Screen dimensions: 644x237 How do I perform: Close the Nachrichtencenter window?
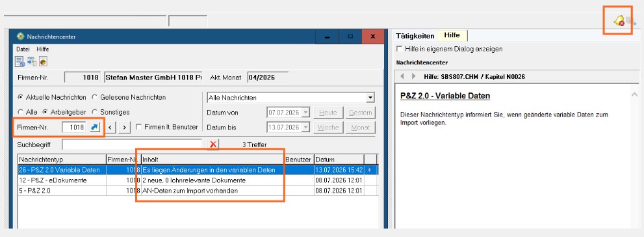pos(373,36)
